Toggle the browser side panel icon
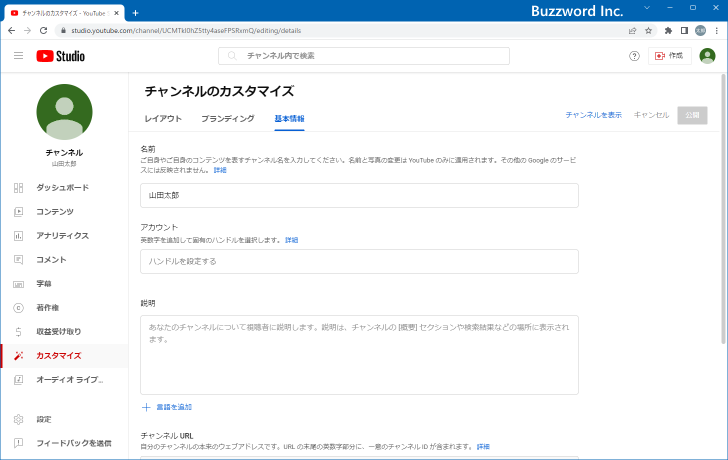The width and height of the screenshot is (728, 460). click(684, 31)
